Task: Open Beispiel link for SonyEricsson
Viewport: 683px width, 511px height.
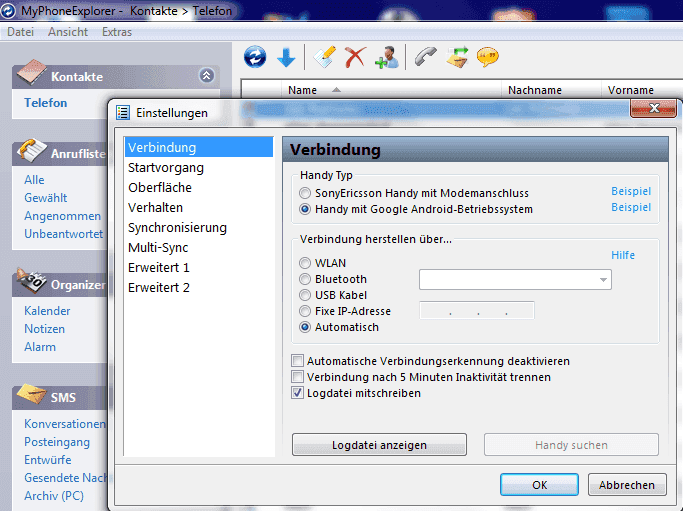Action: pos(631,191)
